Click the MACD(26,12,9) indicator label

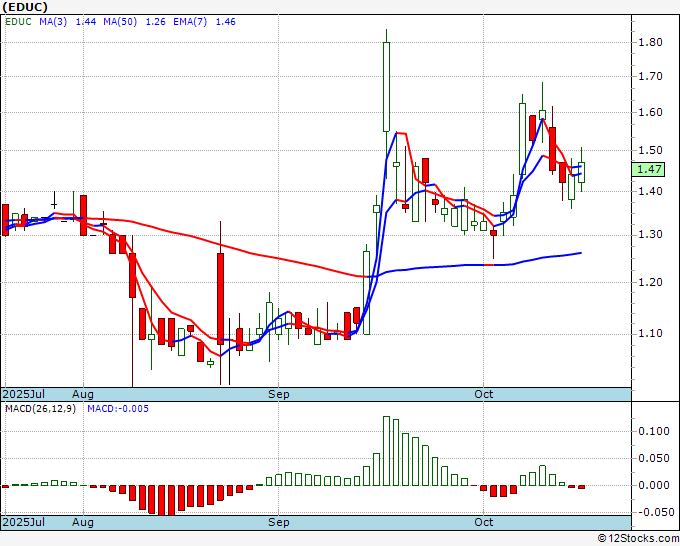pos(40,409)
